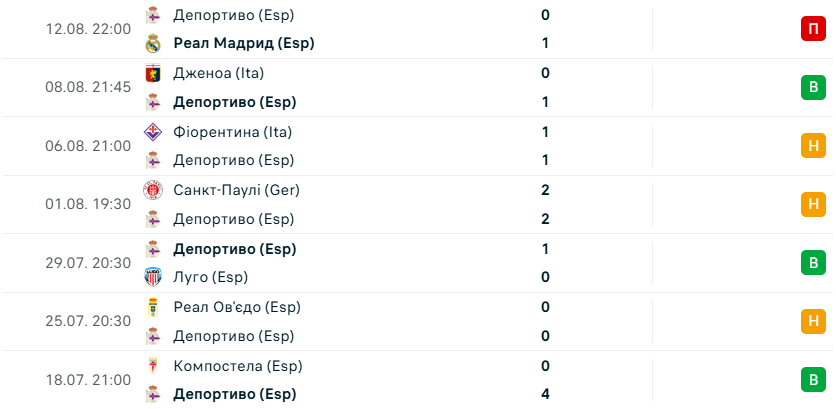Click the score 4 for Депортиво
The height and width of the screenshot is (409, 836).
point(545,395)
